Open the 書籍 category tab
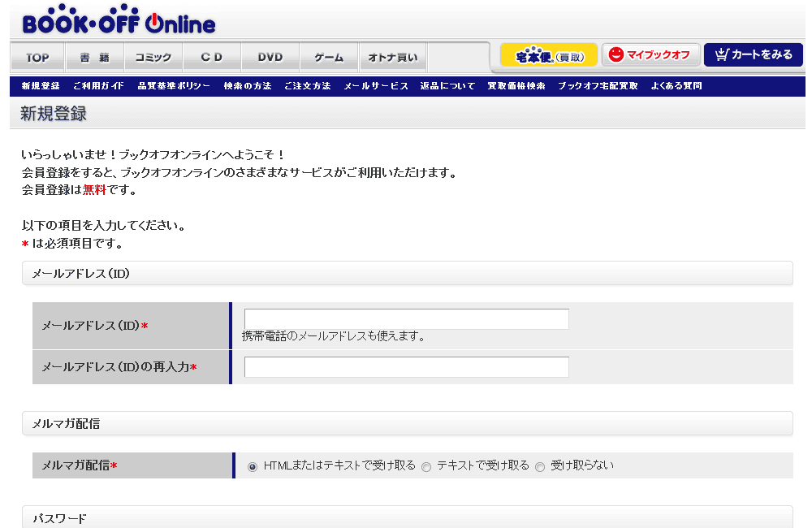812x528 pixels. [x=94, y=58]
